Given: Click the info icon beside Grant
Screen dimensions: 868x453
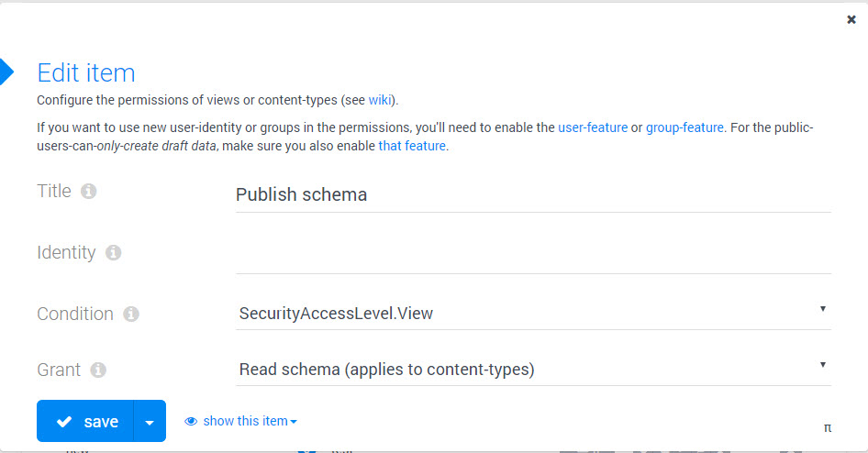Looking at the screenshot, I should (x=98, y=370).
